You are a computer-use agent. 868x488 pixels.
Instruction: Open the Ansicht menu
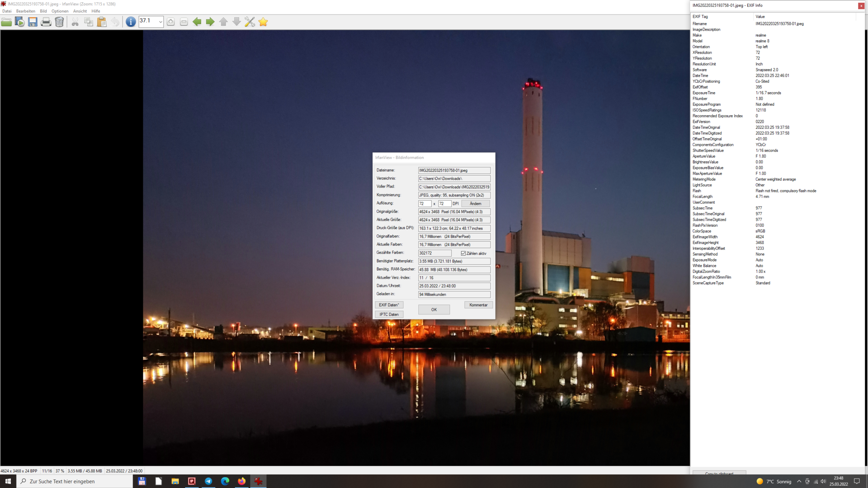(x=80, y=11)
